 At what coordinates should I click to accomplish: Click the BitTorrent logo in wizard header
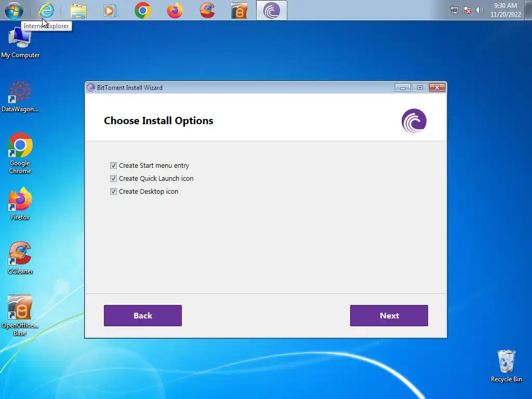coord(414,121)
